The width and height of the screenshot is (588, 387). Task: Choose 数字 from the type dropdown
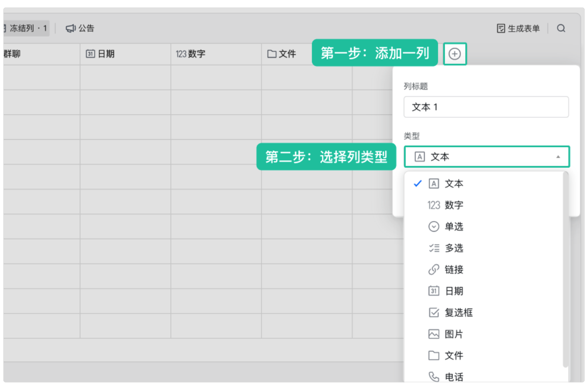pyautogui.click(x=453, y=205)
